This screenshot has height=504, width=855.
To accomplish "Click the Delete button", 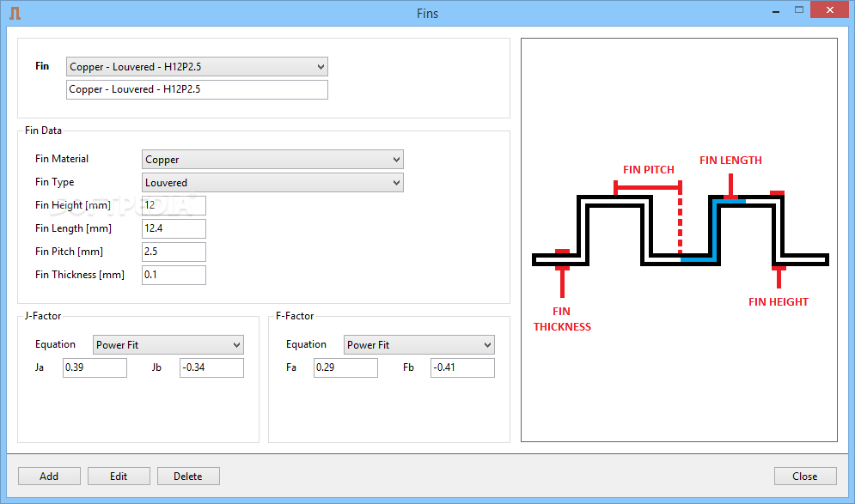I will (x=189, y=477).
